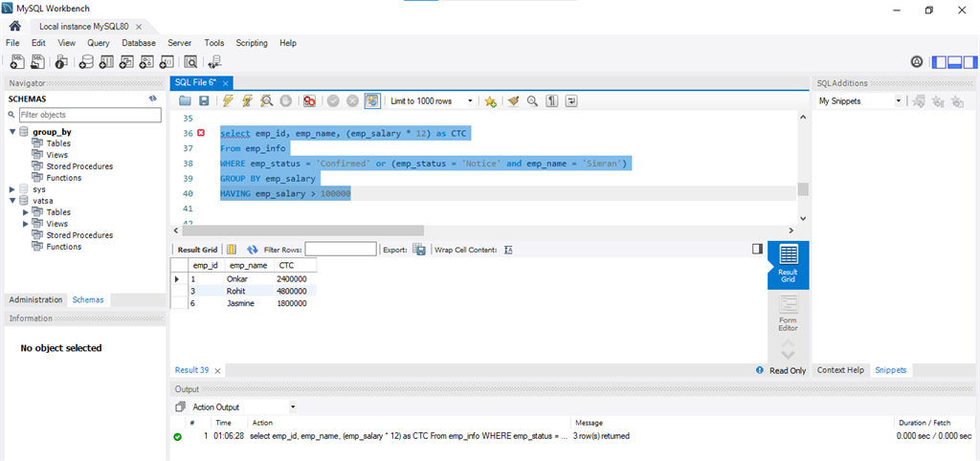Click the Filter objects search field
Viewport: 980px width, 461px height.
[90, 115]
